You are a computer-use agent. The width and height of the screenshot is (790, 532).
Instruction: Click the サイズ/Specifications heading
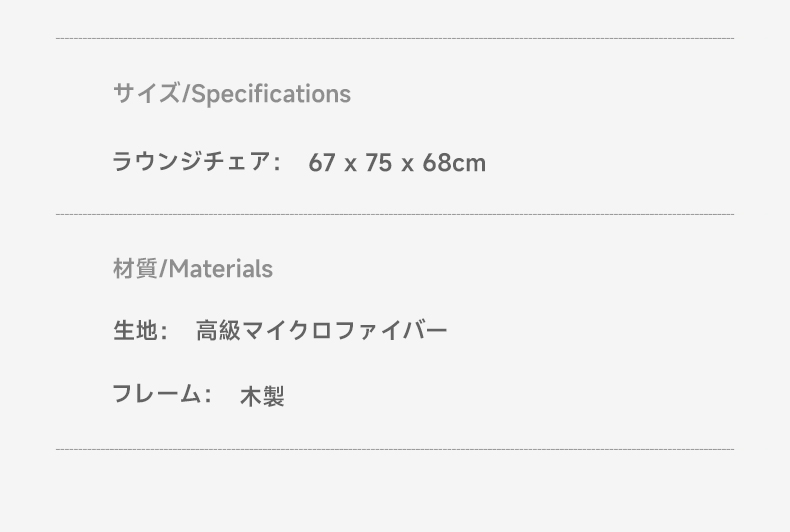point(232,94)
